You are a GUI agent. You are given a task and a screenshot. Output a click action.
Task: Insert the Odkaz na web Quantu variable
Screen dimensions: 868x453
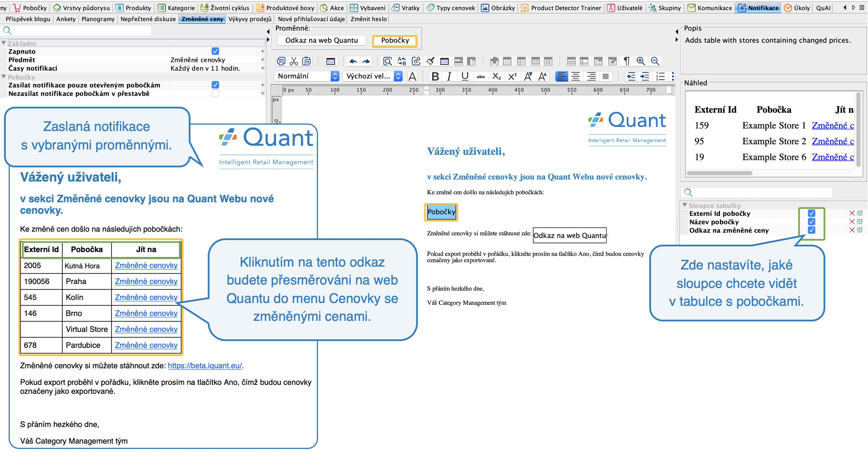321,40
